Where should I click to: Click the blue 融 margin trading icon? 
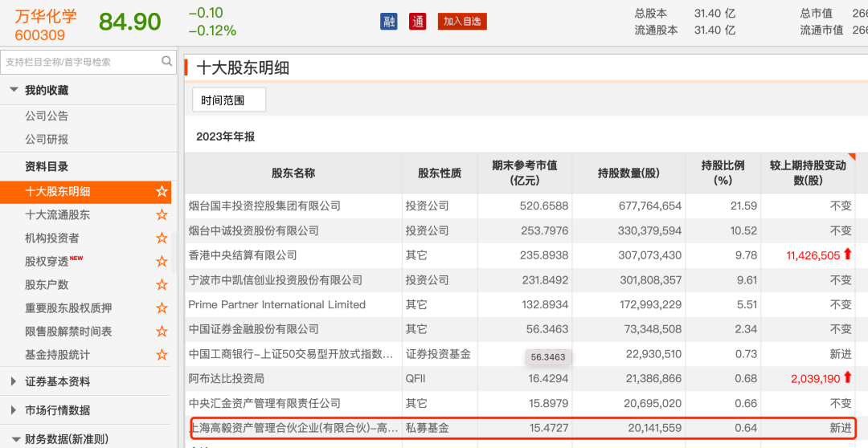pyautogui.click(x=389, y=22)
